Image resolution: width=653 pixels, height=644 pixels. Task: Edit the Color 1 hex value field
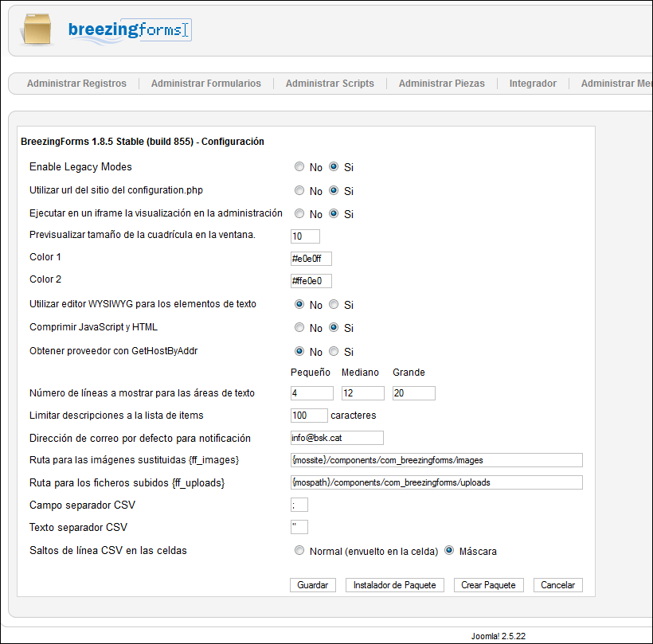tap(311, 259)
